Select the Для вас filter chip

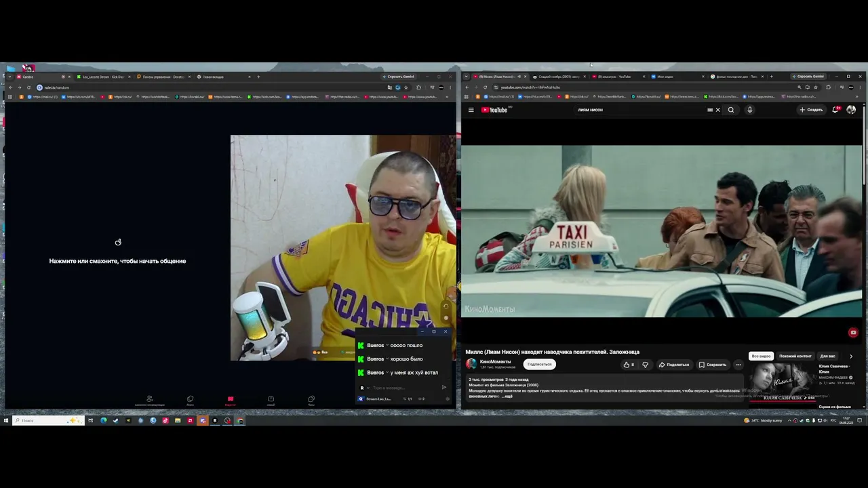[828, 356]
